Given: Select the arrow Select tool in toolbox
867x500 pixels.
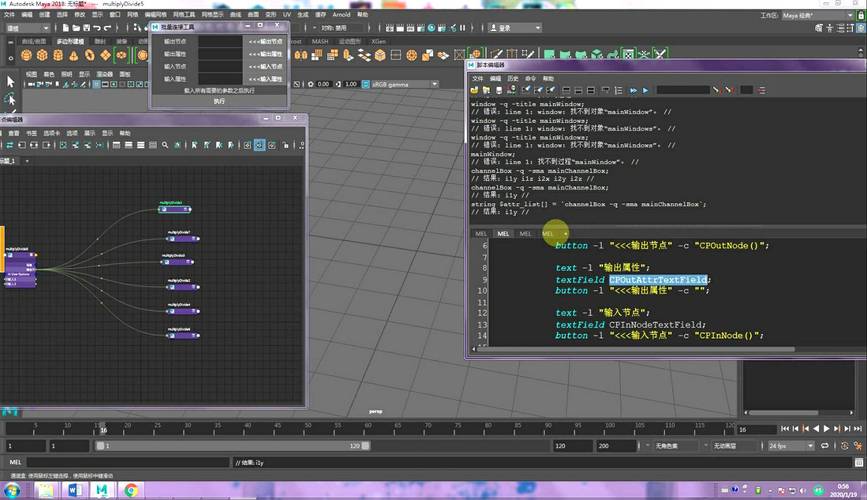Looking at the screenshot, I should (x=10, y=81).
